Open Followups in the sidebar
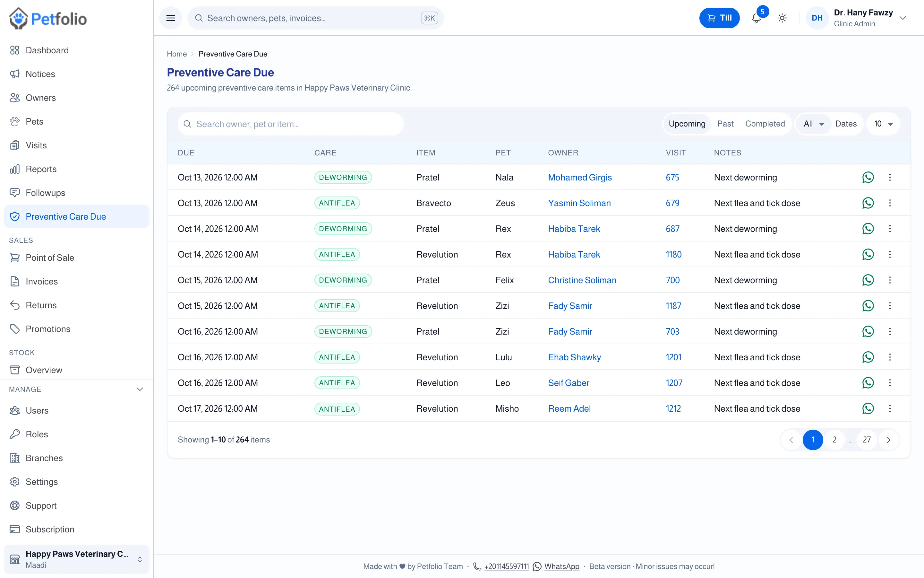Image resolution: width=924 pixels, height=578 pixels. (76, 193)
